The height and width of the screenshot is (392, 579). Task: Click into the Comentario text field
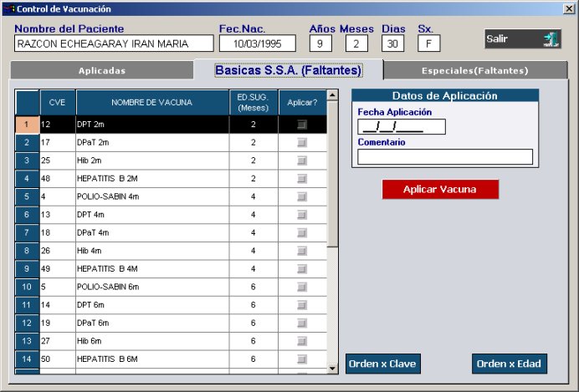[x=445, y=157]
